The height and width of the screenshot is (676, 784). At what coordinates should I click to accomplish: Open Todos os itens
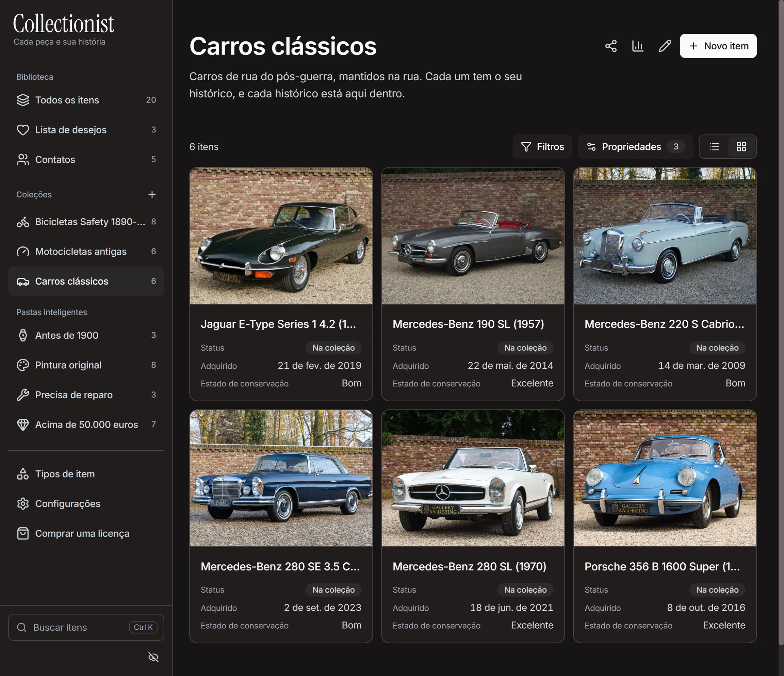point(86,100)
